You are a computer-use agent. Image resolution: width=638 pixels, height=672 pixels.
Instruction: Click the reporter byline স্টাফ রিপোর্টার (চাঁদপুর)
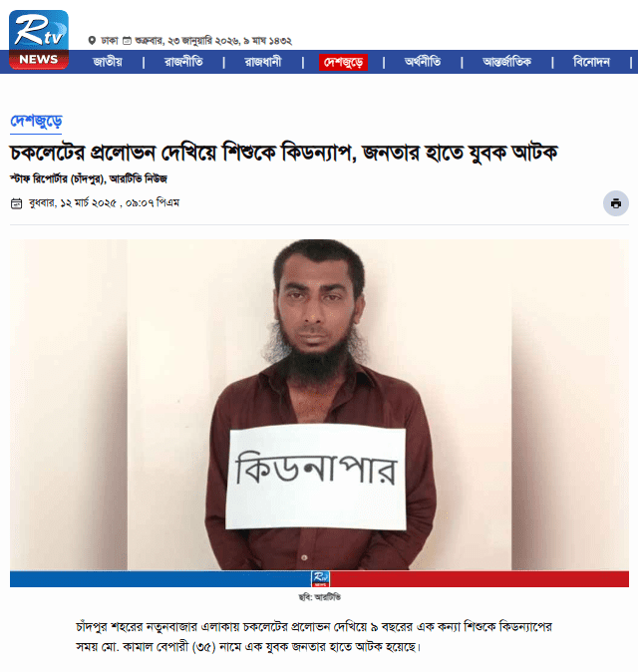pos(58,179)
